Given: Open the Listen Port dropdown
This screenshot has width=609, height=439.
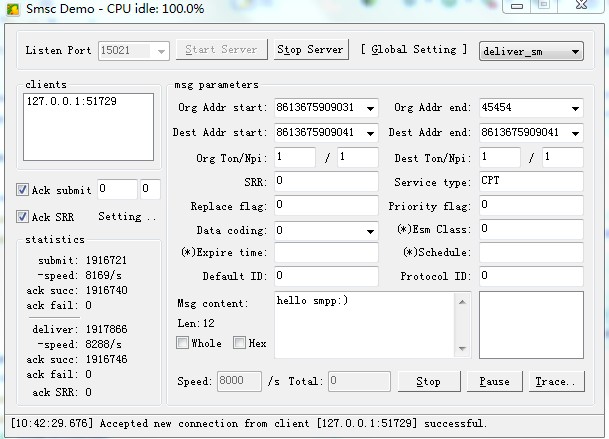Looking at the screenshot, I should [x=160, y=51].
